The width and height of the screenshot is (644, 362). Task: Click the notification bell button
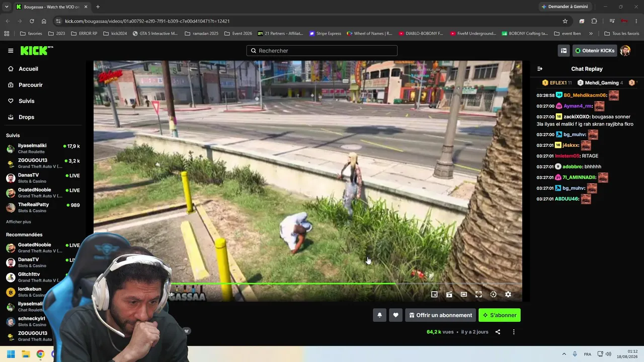click(380, 315)
